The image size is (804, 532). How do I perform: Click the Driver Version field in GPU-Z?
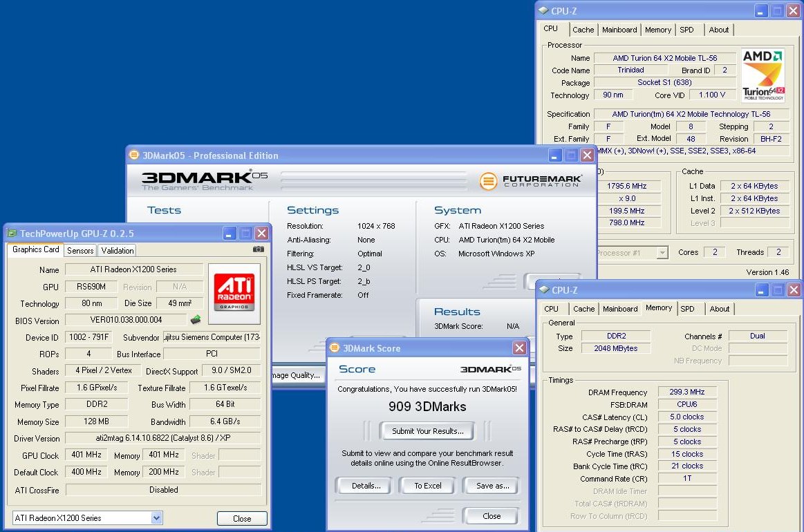point(163,438)
